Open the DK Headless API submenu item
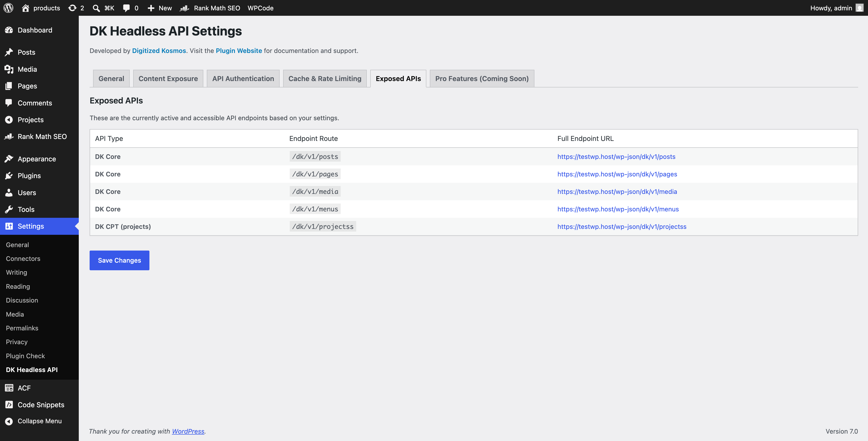 32,370
